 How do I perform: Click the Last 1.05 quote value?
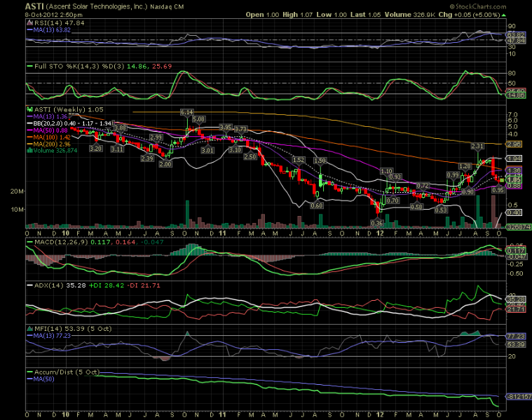click(x=366, y=15)
